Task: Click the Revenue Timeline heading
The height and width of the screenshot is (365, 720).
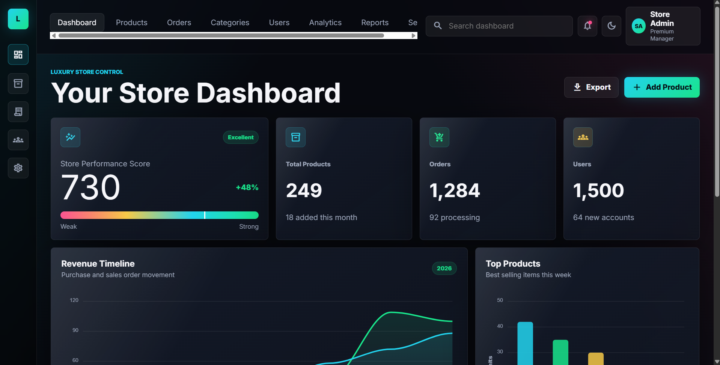Action: pyautogui.click(x=98, y=264)
